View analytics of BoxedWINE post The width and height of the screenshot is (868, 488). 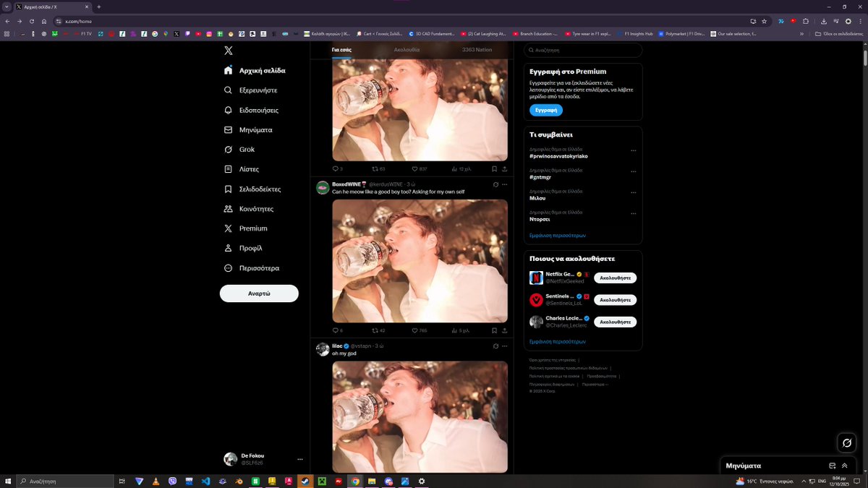461,330
